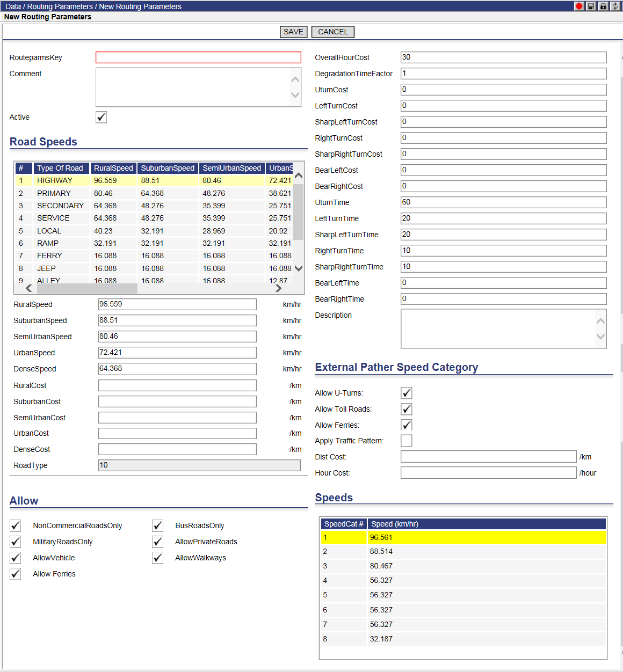Screen dimensions: 623x672
Task: Click SemiUrbanSpeed column header
Action: 232,168
